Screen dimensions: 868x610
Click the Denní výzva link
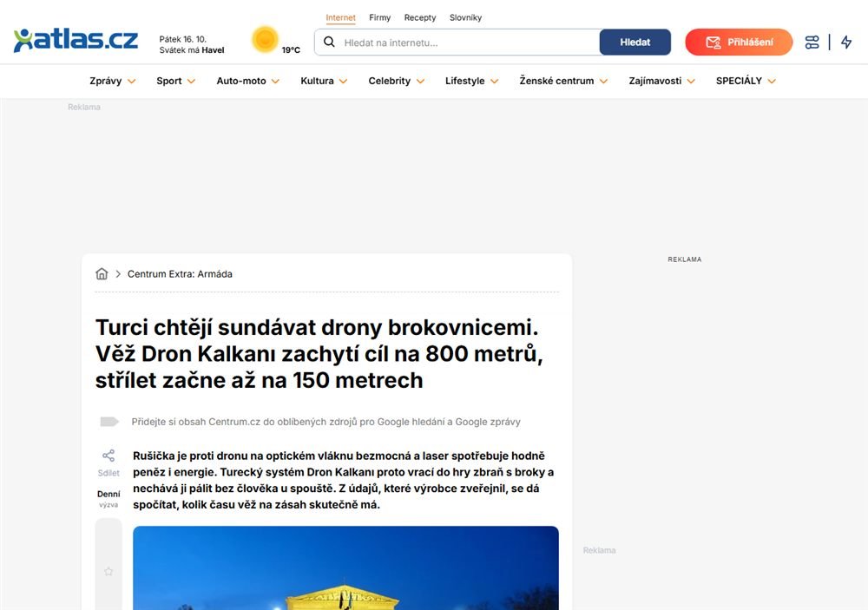(108, 498)
